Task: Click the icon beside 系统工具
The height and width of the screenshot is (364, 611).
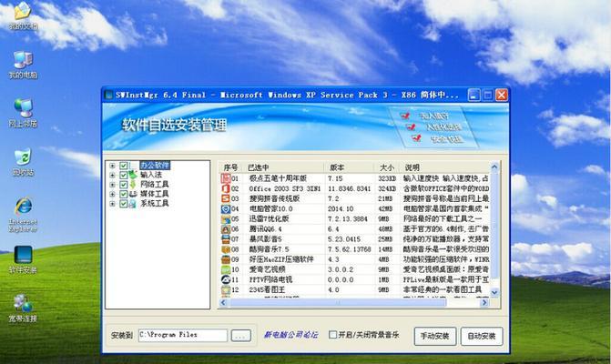Action: 133,203
